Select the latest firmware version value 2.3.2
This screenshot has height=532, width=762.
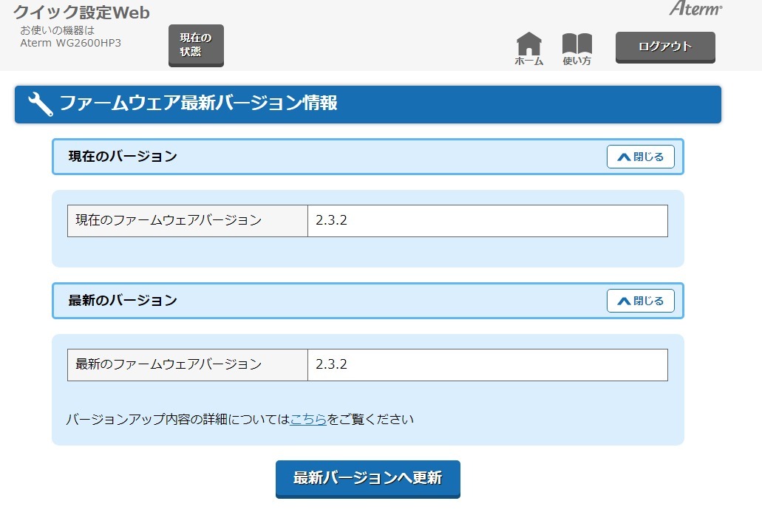331,364
